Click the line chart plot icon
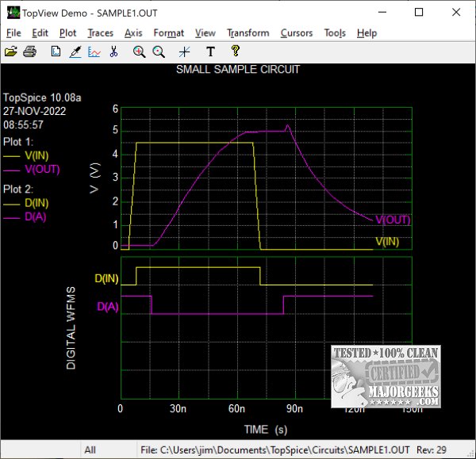Screen dimensions: 476x459 click(94, 52)
